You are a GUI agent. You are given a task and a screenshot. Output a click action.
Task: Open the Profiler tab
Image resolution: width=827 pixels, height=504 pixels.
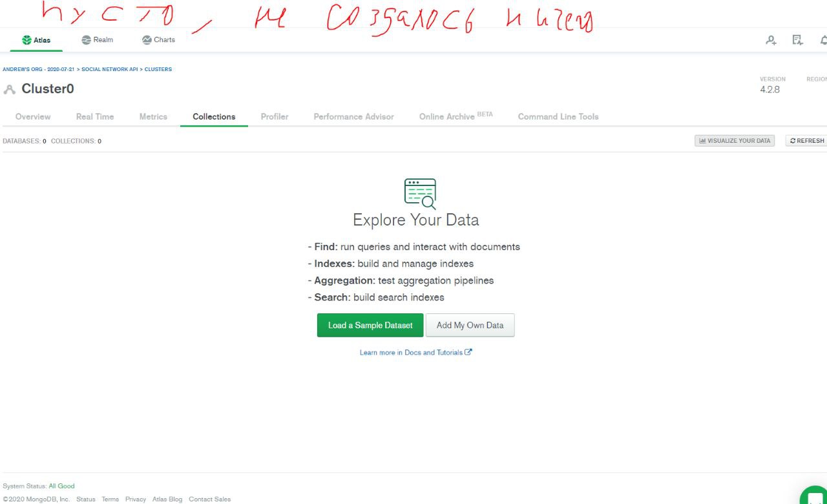[x=275, y=116]
